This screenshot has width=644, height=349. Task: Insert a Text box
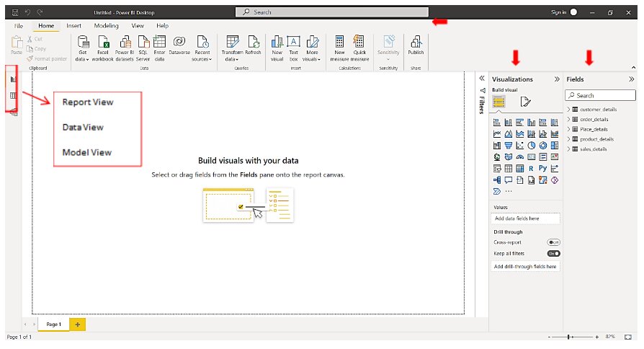[x=294, y=43]
